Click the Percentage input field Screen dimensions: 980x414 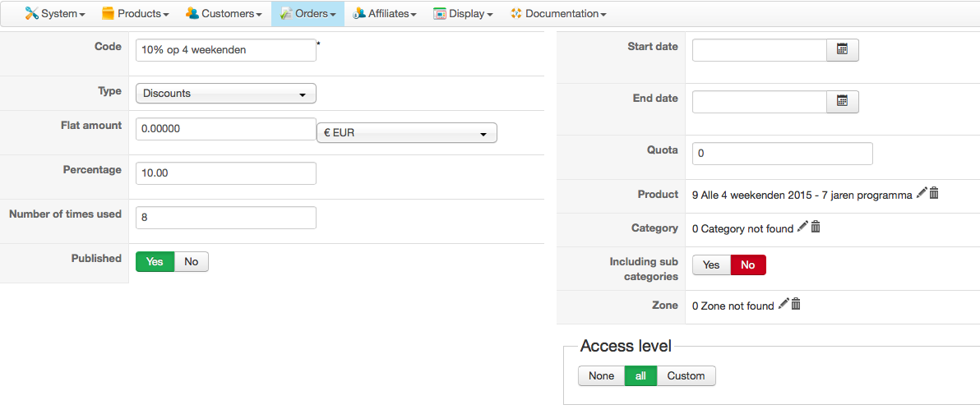point(226,173)
